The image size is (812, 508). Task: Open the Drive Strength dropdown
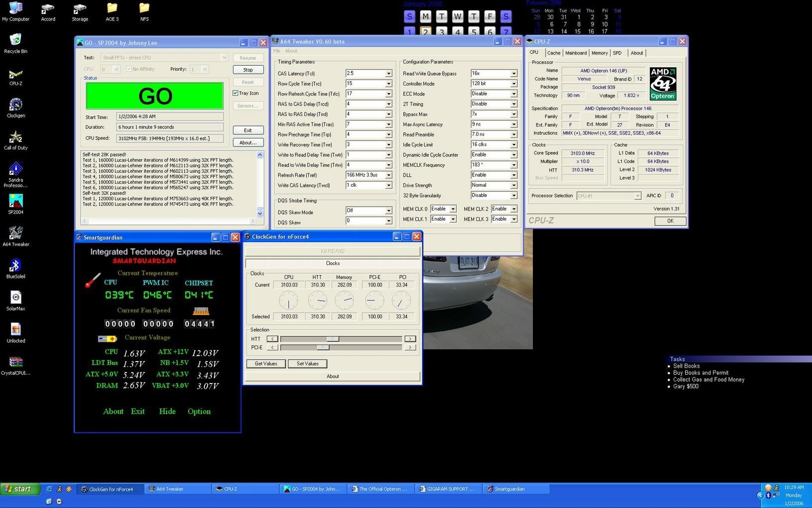pos(513,185)
